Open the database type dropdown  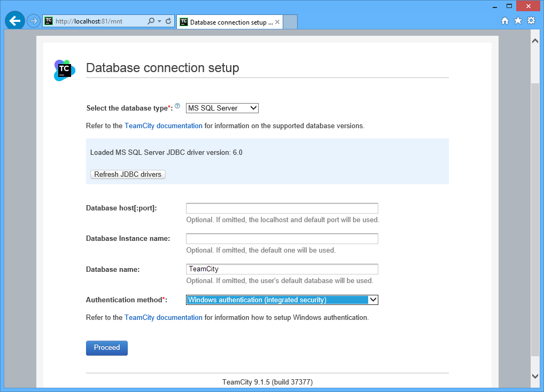222,108
